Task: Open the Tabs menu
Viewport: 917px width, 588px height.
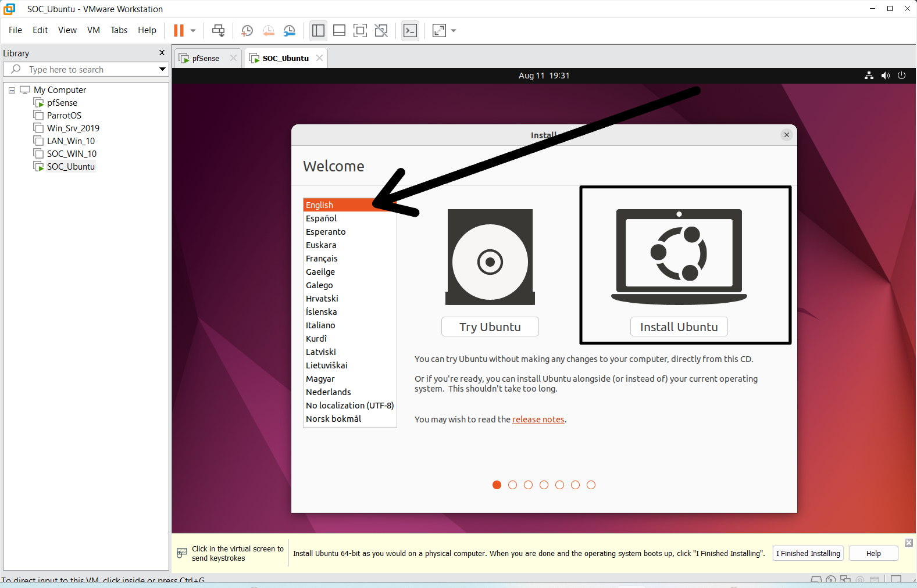Action: coord(119,30)
